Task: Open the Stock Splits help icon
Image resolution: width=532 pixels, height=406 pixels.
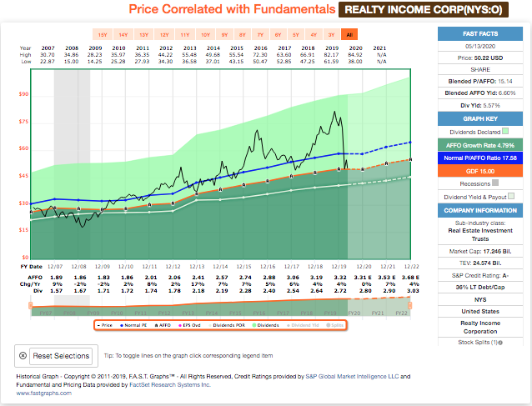Action: [500, 343]
